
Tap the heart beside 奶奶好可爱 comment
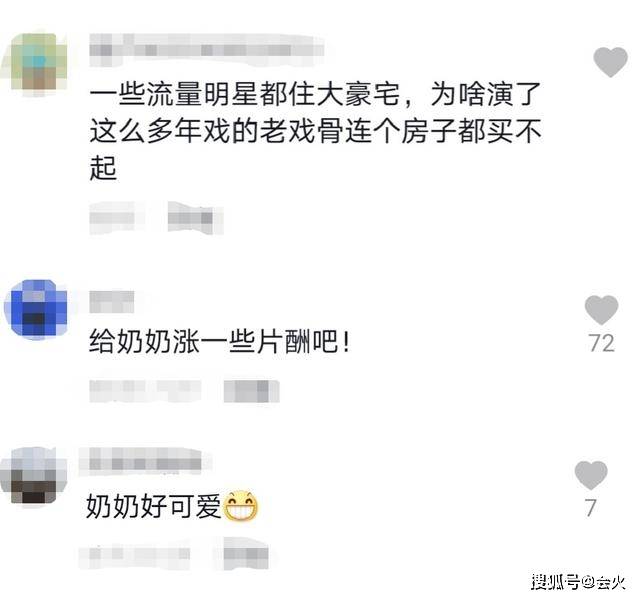click(x=591, y=475)
